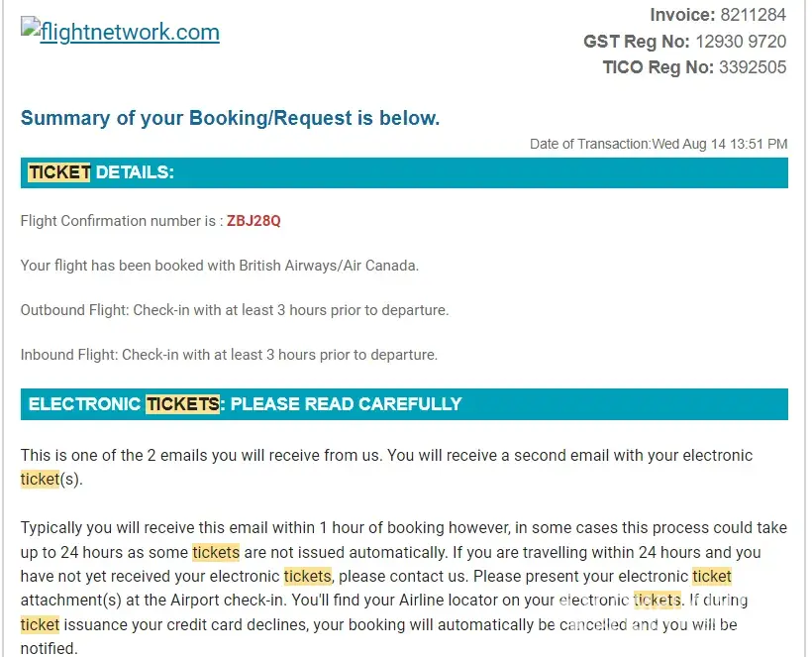The height and width of the screenshot is (657, 812).
Task: Click the Inbound Flight check-in line
Action: (x=229, y=355)
